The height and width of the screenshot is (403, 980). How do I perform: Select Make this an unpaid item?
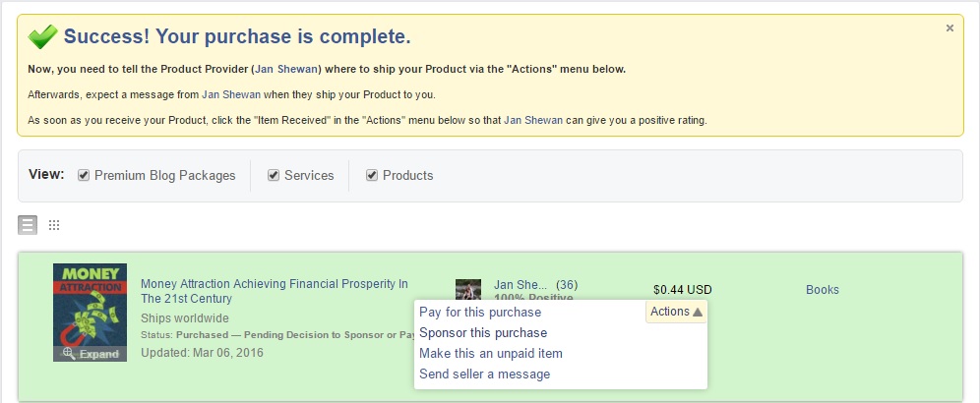(491, 353)
